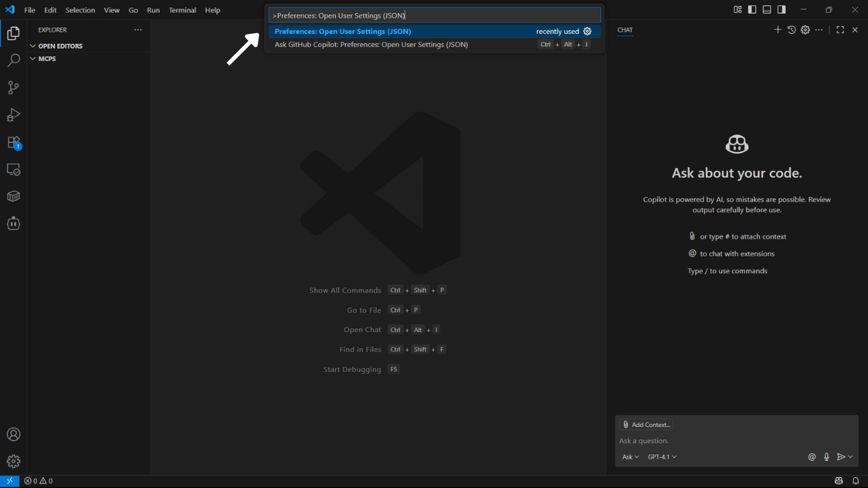The width and height of the screenshot is (868, 488).
Task: Open the Extensions view with badge
Action: (x=13, y=142)
